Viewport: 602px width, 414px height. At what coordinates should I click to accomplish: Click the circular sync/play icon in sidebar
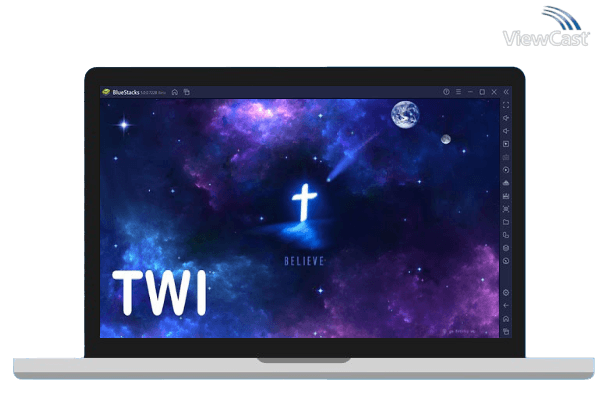[x=506, y=170]
